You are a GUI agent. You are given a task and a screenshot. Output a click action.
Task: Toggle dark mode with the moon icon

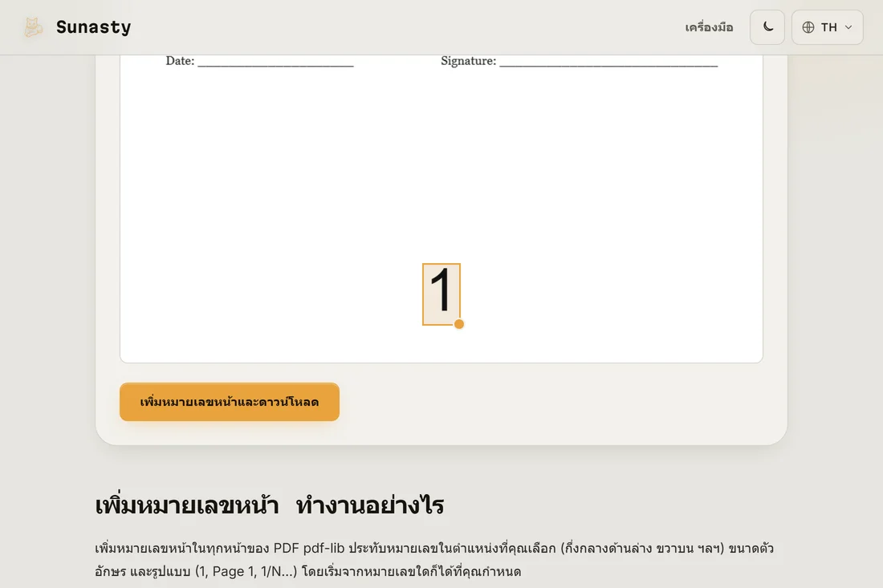click(767, 27)
